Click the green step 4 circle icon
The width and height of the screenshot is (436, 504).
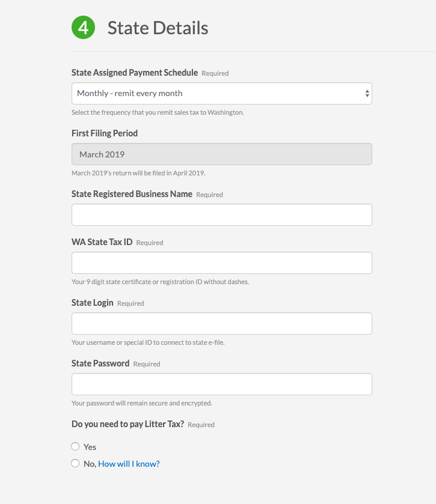[x=84, y=27]
